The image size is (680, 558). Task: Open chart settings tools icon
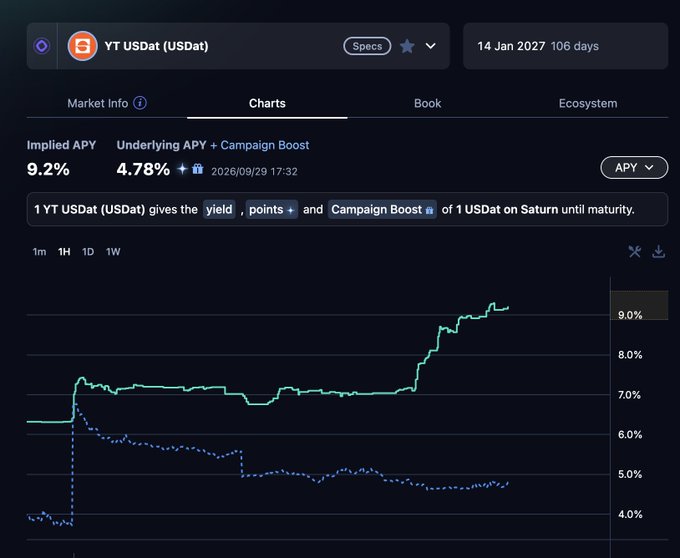point(634,251)
